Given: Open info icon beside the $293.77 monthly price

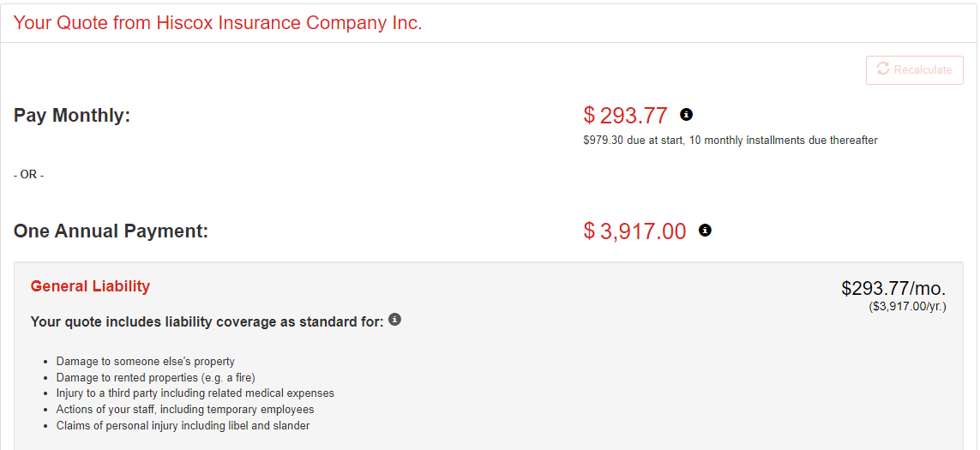Looking at the screenshot, I should point(686,114).
